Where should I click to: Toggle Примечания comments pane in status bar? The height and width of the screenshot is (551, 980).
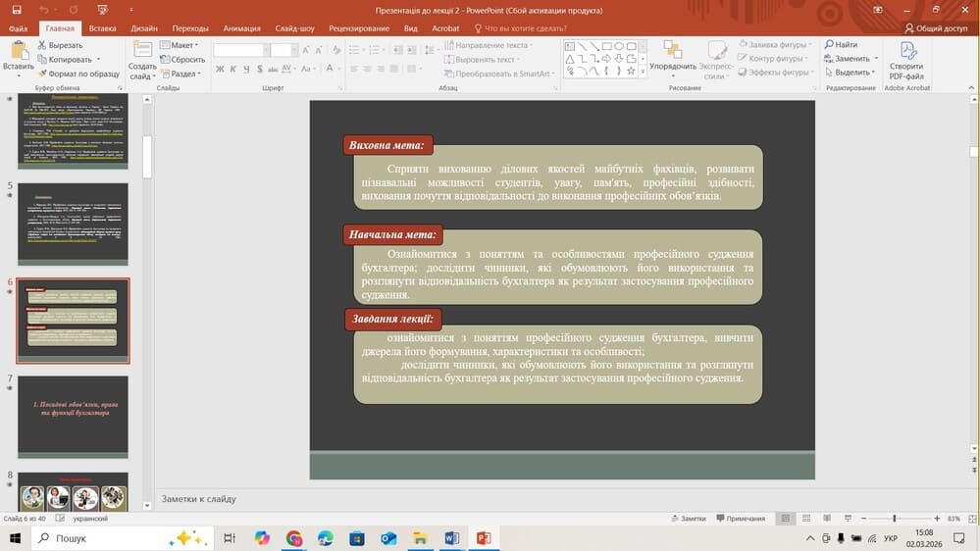[740, 518]
